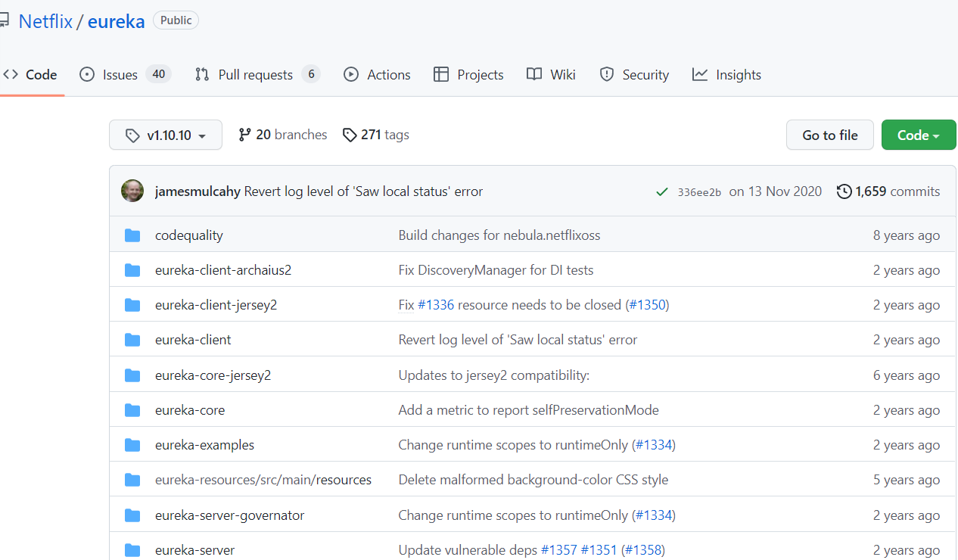
Task: Open the eureka-client-archaius2 folder
Action: coord(223,270)
